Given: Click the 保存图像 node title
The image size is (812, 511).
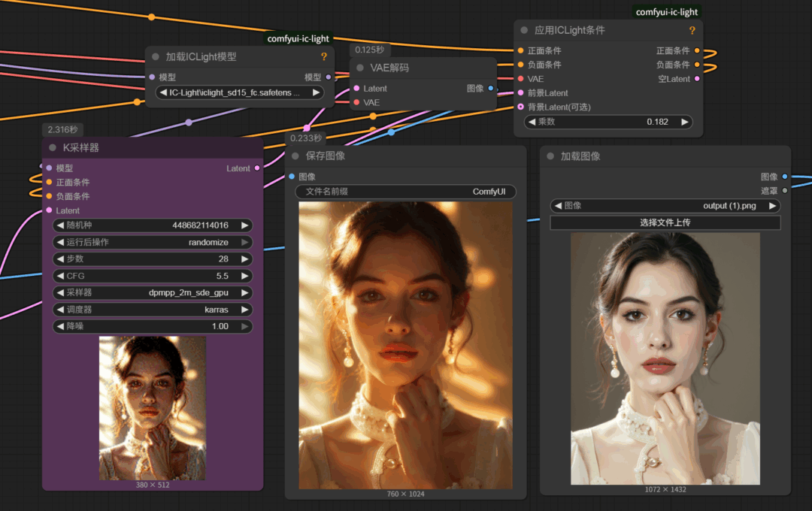Looking at the screenshot, I should pyautogui.click(x=326, y=156).
